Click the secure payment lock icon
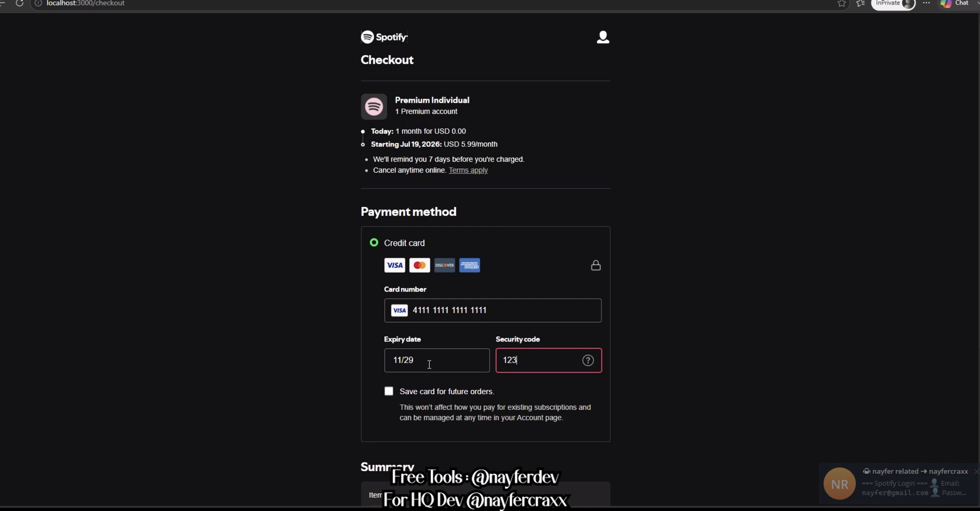980x511 pixels. click(596, 265)
